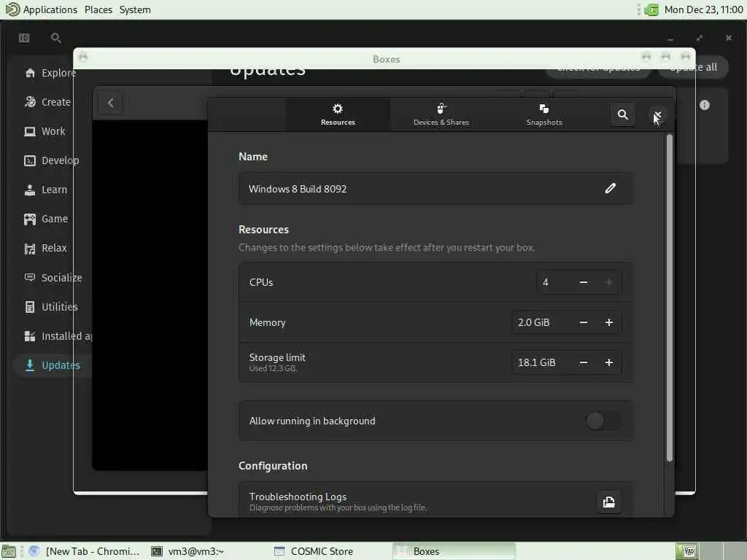747x560 pixels.
Task: Click the show desktop icon in the taskbar
Action: (x=9, y=551)
